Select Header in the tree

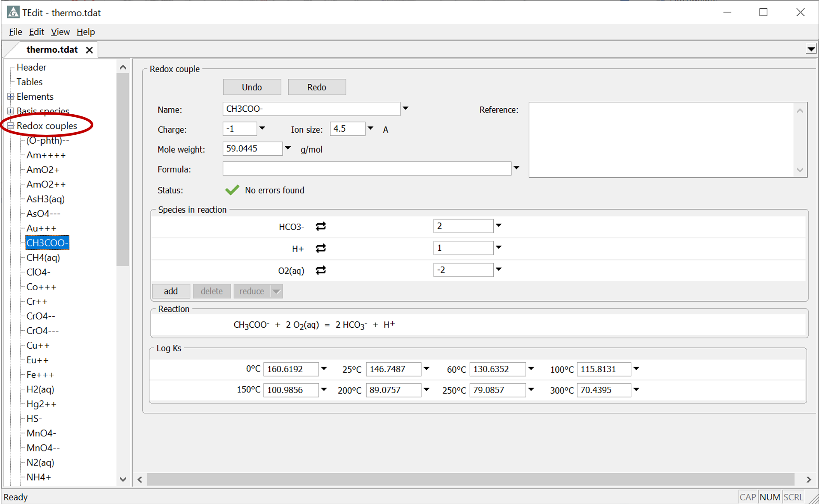31,67
